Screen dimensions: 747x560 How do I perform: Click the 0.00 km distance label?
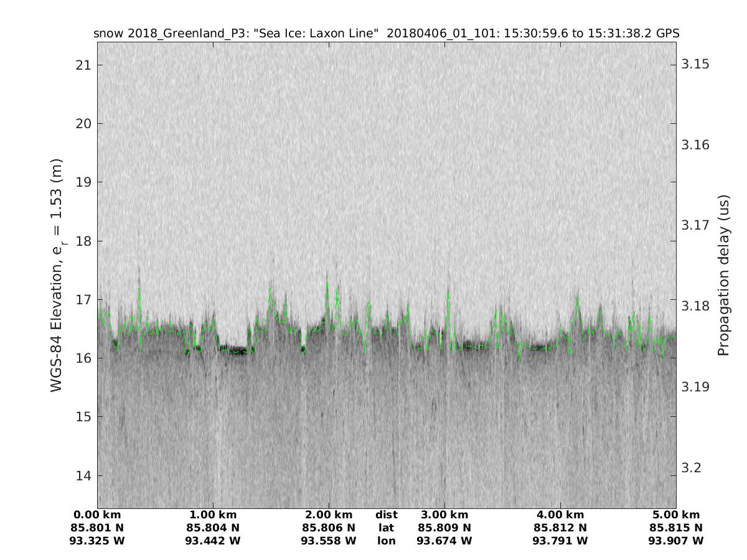coord(98,515)
